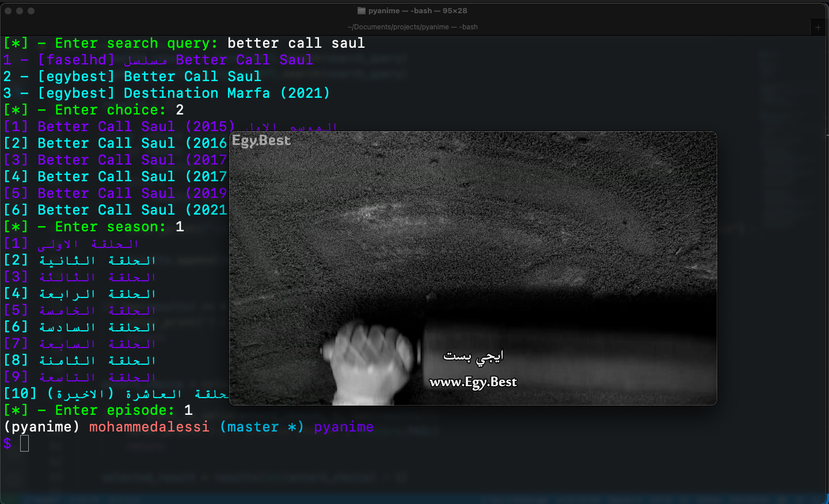The image size is (829, 504).
Task: Select episode row [5] in the list
Action: (x=80, y=311)
